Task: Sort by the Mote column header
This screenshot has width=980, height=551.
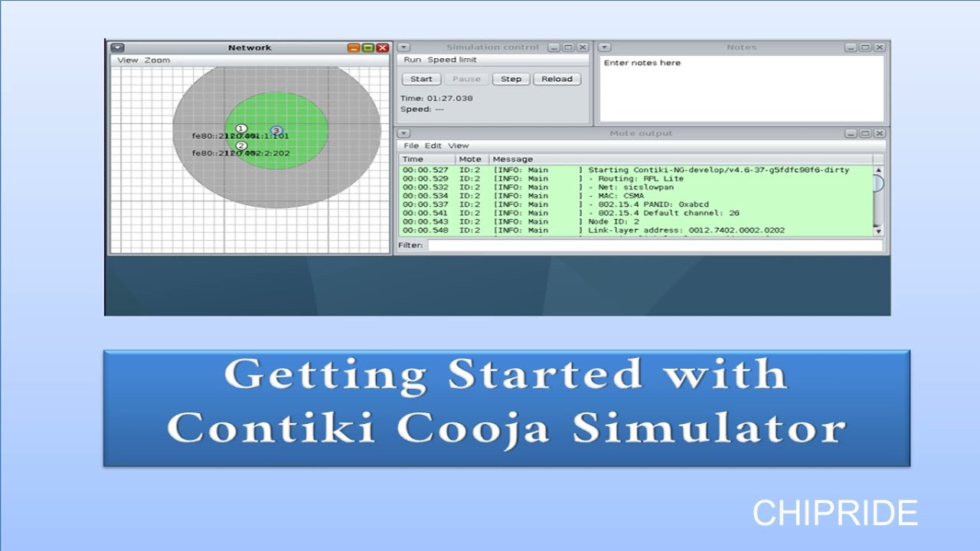Action: tap(472, 159)
